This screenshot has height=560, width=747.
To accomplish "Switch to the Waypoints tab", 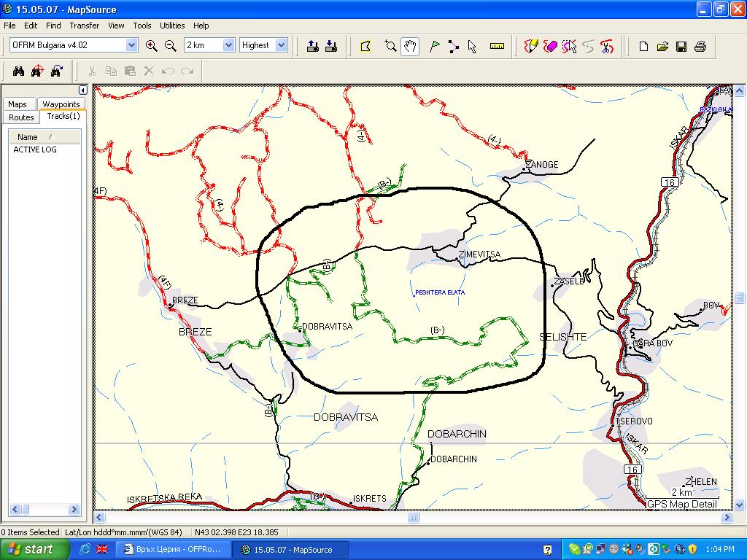I will tap(61, 104).
